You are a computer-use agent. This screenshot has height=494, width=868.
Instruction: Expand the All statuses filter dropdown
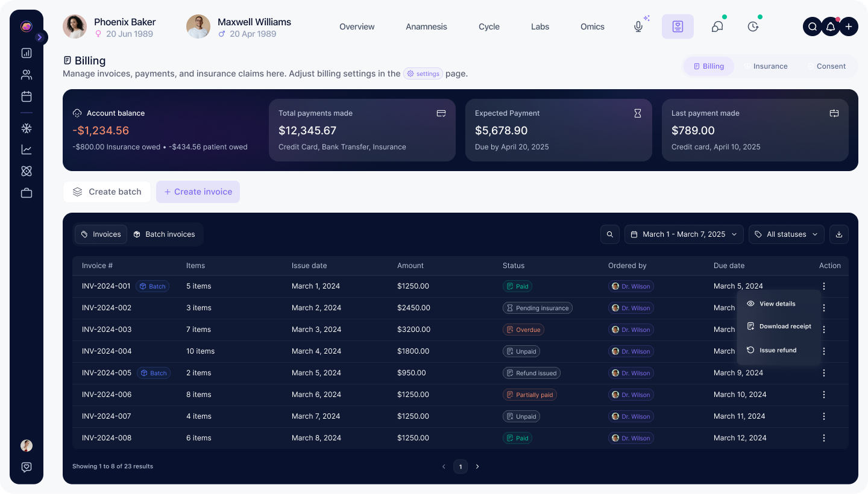(786, 234)
